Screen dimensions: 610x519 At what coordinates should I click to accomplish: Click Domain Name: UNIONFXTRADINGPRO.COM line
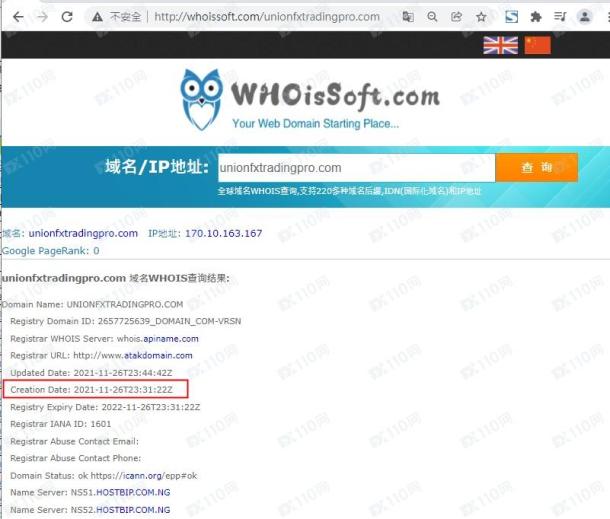pyautogui.click(x=93, y=304)
